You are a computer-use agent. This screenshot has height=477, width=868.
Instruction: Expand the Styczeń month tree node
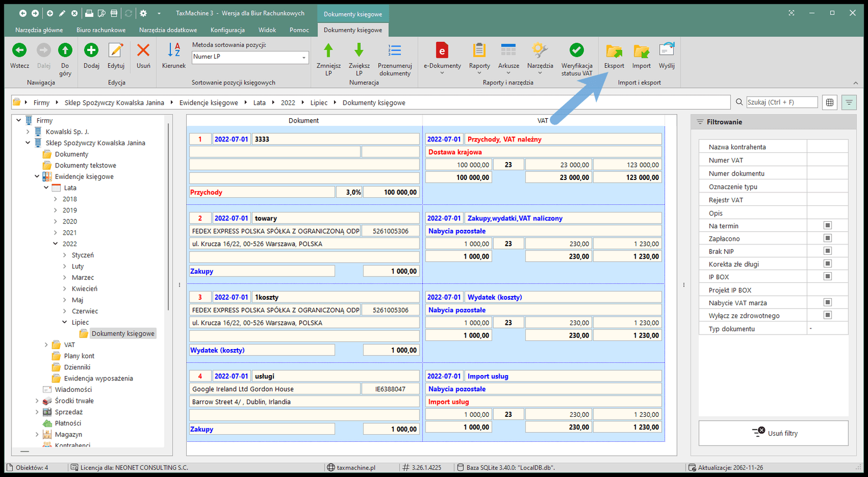tap(65, 255)
